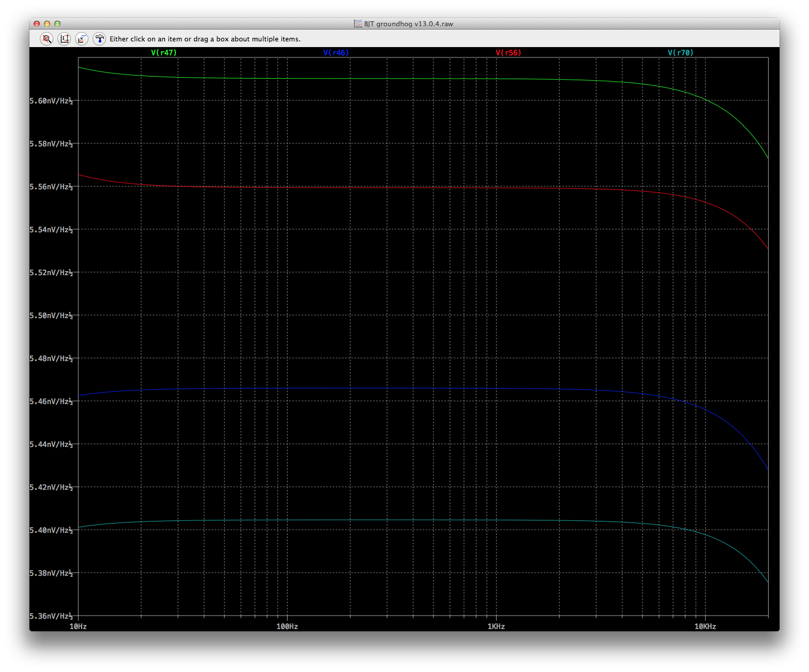
Task: Close the waveform window with red button
Action: coord(37,24)
